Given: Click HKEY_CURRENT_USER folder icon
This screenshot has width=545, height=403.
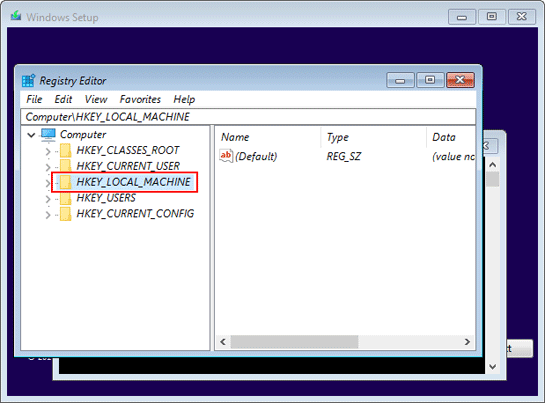Looking at the screenshot, I should click(x=65, y=166).
